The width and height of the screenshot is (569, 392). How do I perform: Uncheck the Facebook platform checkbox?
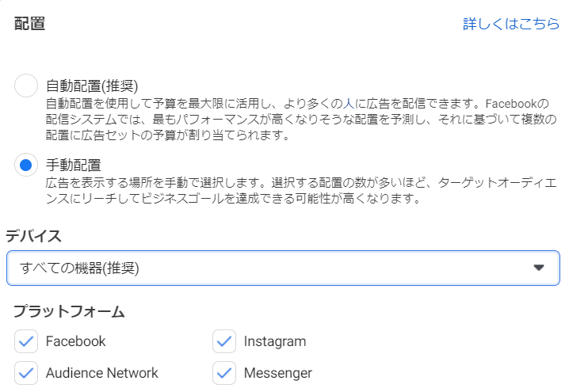pos(26,341)
